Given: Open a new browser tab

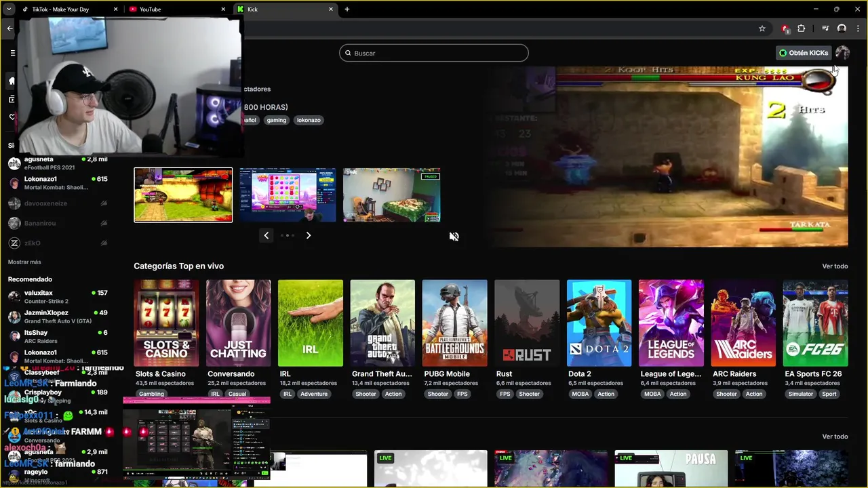Looking at the screenshot, I should tap(347, 9).
